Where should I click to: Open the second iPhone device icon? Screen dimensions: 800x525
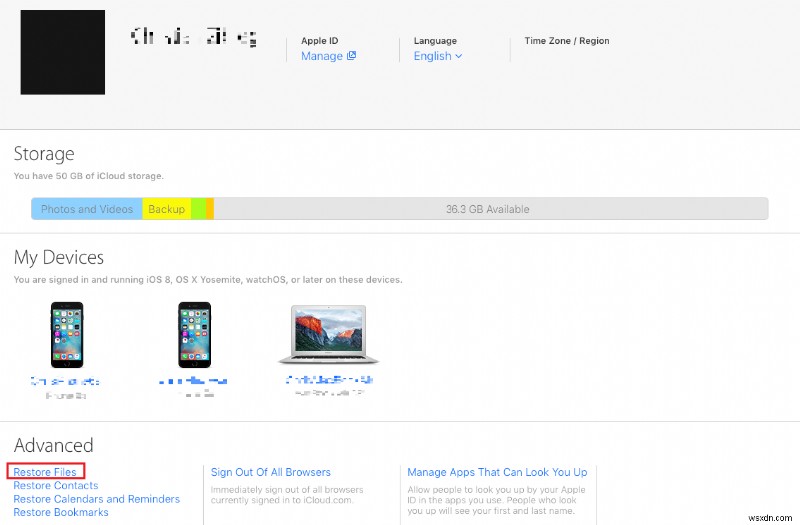(x=194, y=335)
